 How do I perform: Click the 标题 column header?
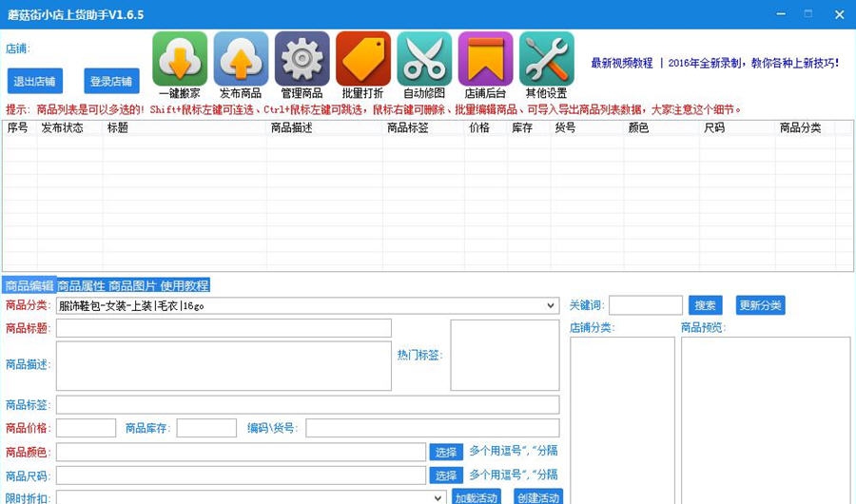pos(185,127)
